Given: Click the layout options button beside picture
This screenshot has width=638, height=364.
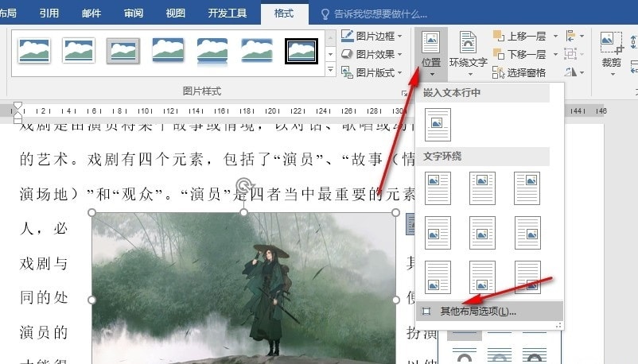Looking at the screenshot, I should coord(410,224).
